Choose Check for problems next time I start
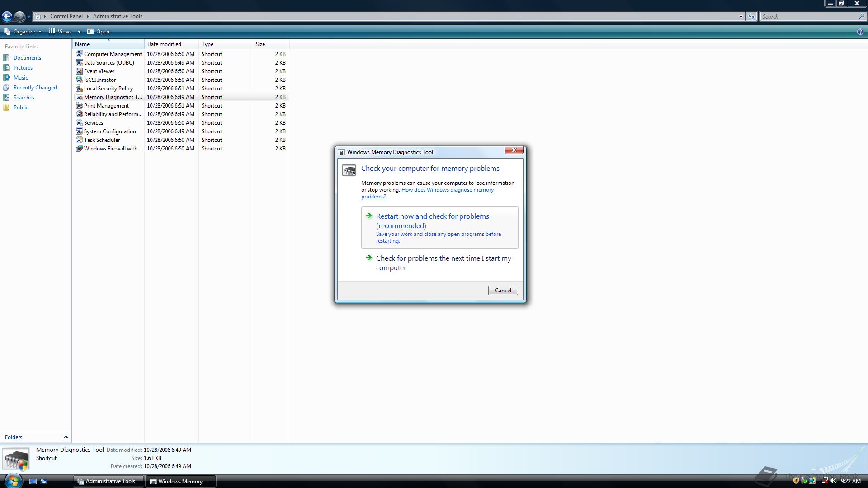868x488 pixels. (x=440, y=263)
